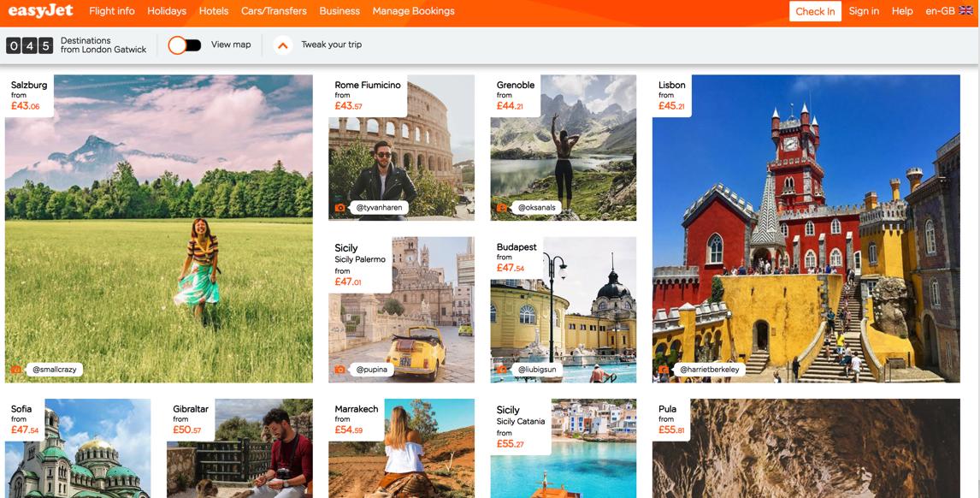Click camera icon beside @oksanals
980x498 pixels.
[502, 208]
